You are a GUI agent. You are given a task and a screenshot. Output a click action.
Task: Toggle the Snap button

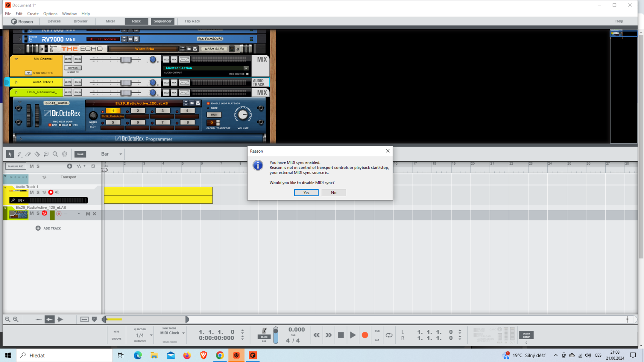[x=80, y=154]
